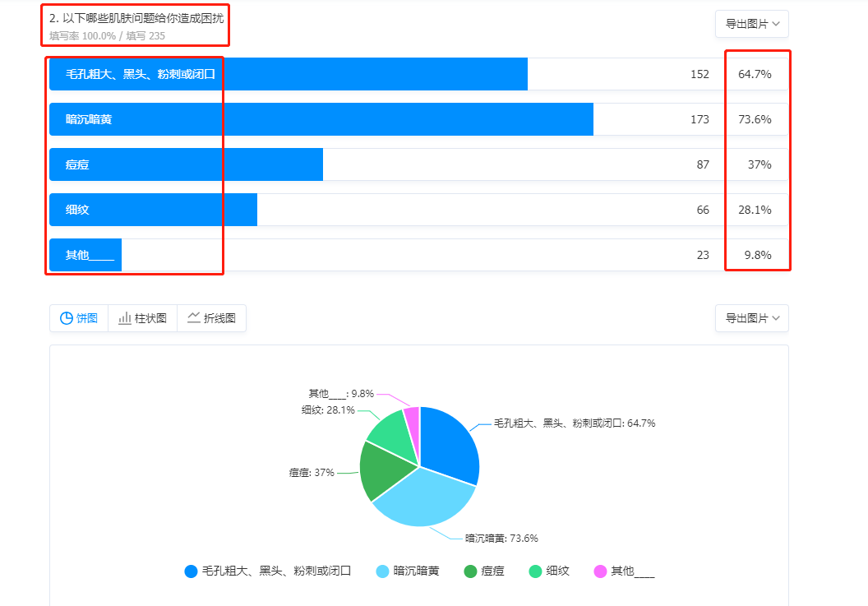Viewport: 868px width, 606px height.
Task: Toggle the green 痘痘 legend dot
Action: pyautogui.click(x=470, y=571)
